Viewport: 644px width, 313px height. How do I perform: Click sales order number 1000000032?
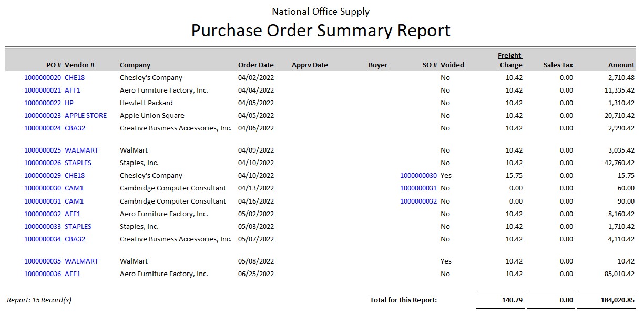(x=418, y=201)
